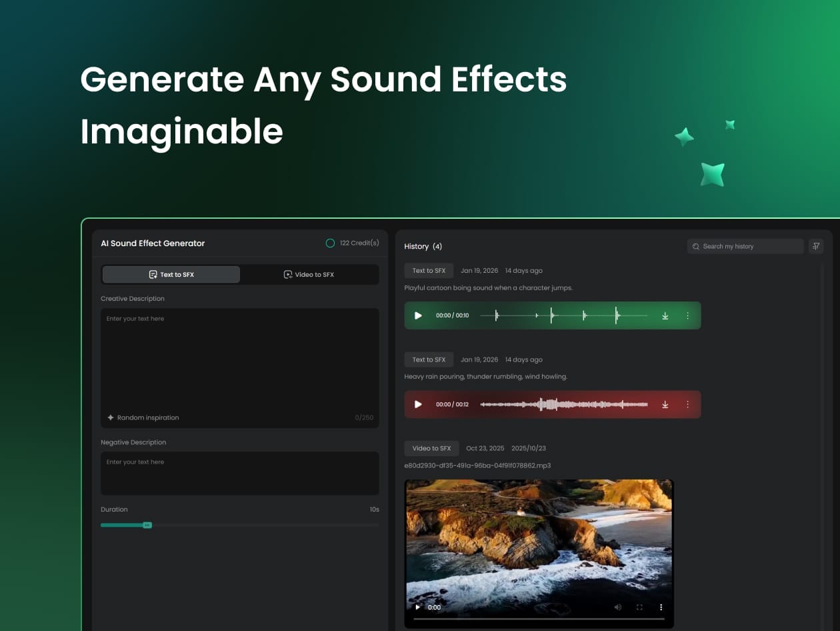Play the heavy rain thunder sound

point(418,404)
